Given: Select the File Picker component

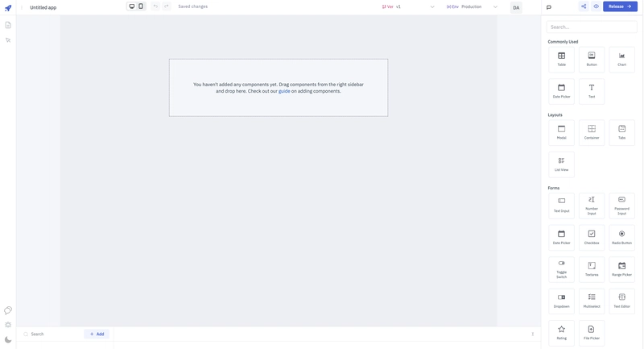Looking at the screenshot, I should pyautogui.click(x=592, y=333).
